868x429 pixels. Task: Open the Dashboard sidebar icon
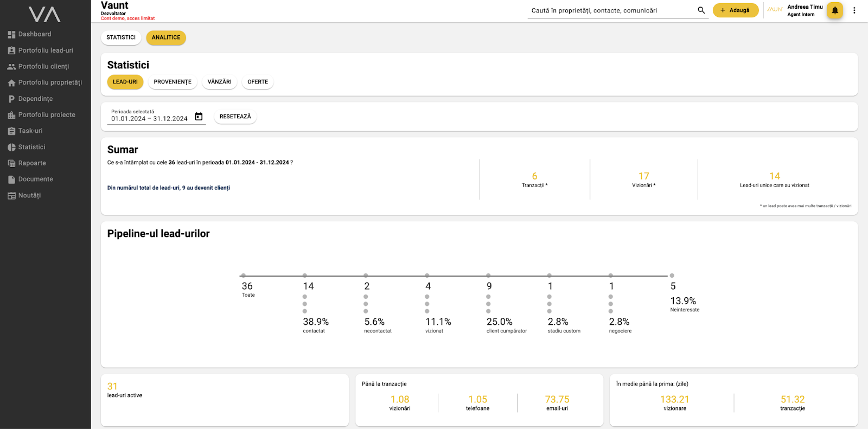point(11,34)
